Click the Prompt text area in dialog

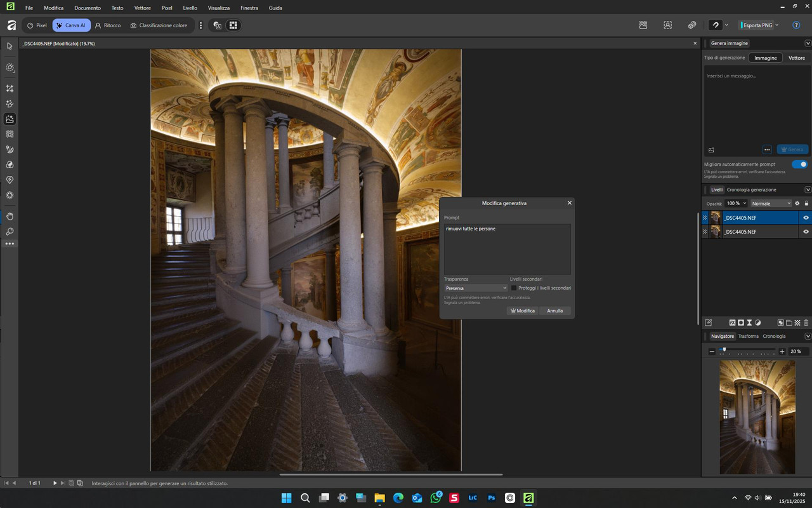pos(507,249)
